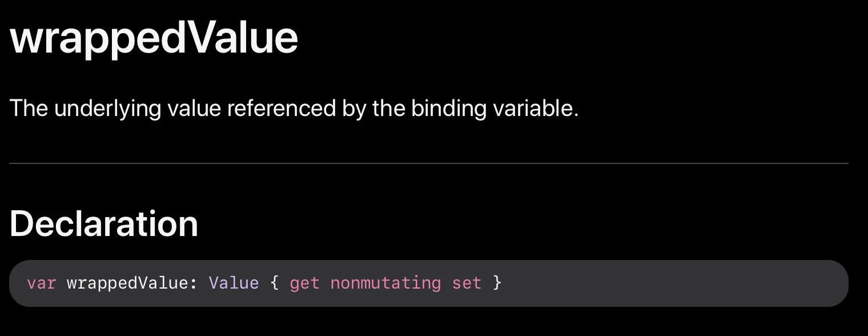Click the word 'The' starting the description
Image resolution: width=868 pixels, height=336 pixels.
pos(29,108)
